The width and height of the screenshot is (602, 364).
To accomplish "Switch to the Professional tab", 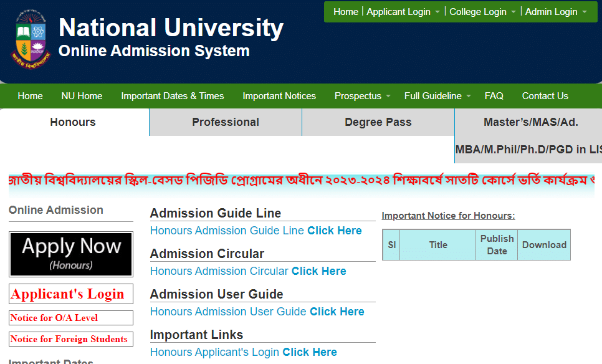I will tap(225, 122).
